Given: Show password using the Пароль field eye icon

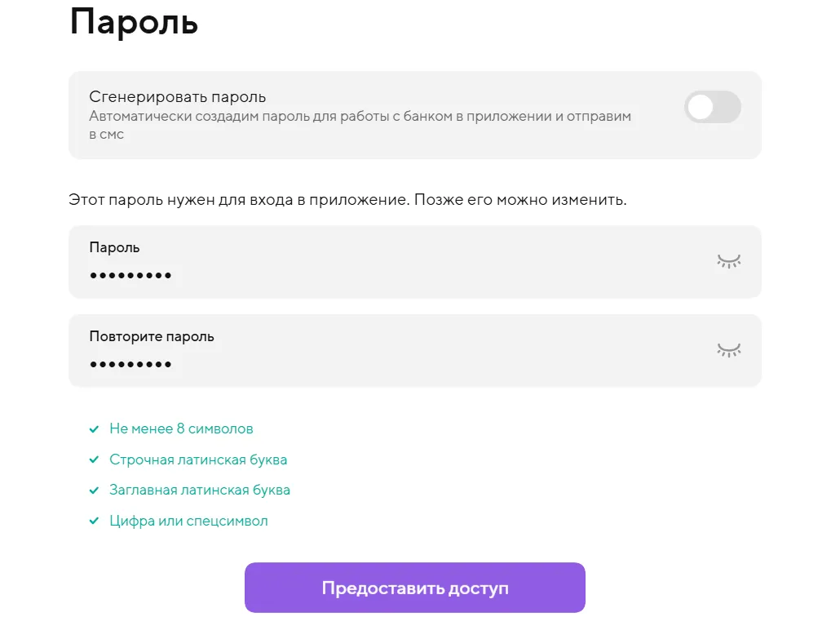Looking at the screenshot, I should pyautogui.click(x=728, y=261).
